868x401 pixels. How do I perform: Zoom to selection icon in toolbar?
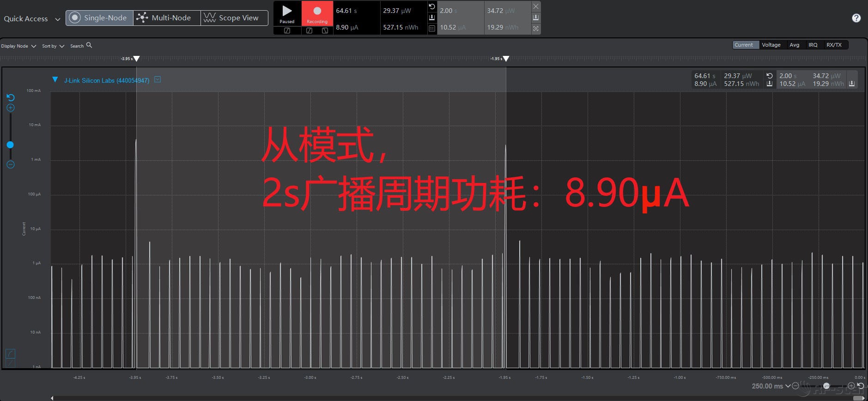coord(535,29)
